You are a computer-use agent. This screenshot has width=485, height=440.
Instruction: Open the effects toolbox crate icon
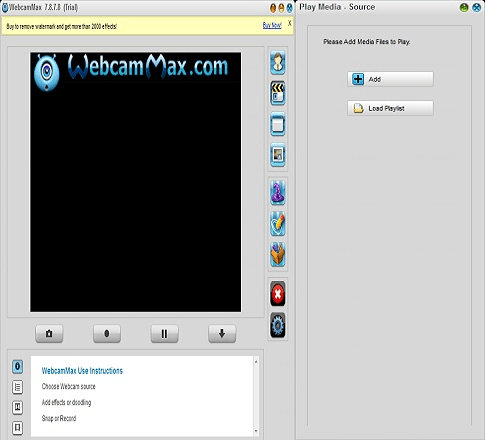278,255
